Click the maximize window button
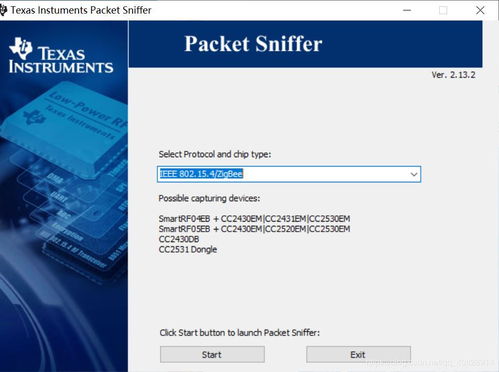Viewport: 499px width, 372px height. coord(443,10)
